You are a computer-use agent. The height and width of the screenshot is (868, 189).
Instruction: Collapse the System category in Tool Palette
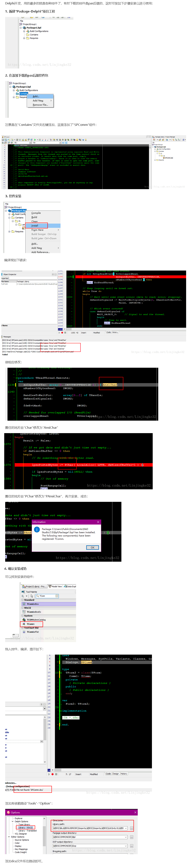(x=22, y=616)
